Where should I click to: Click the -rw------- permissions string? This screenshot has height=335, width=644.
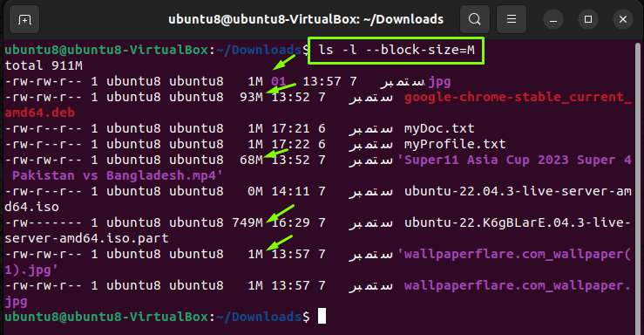coord(43,222)
